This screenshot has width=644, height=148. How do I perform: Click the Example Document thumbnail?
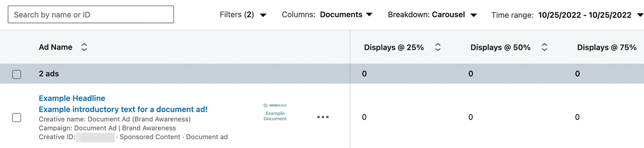tap(275, 112)
